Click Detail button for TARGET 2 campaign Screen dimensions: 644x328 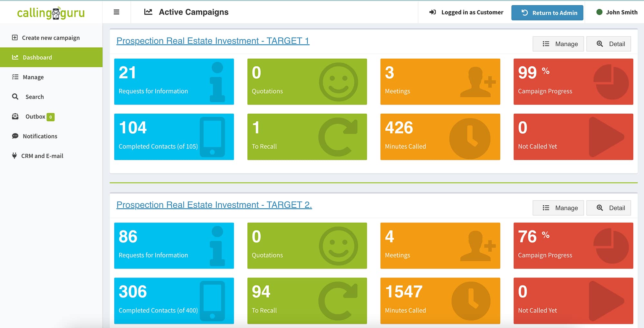click(609, 208)
